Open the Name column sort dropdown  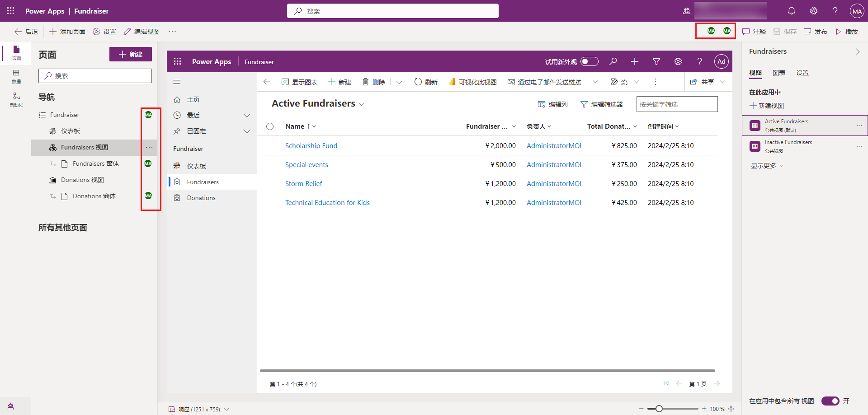(314, 126)
